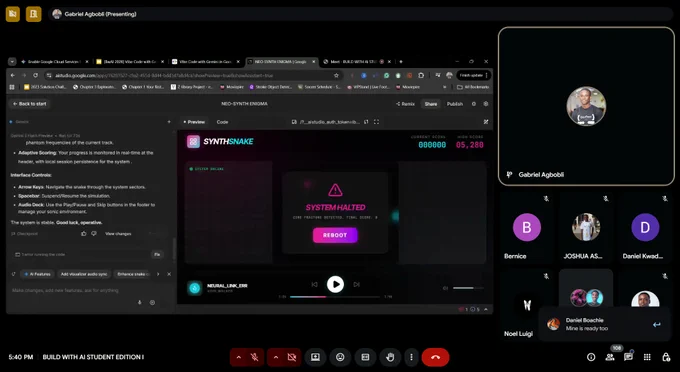Select the AI Features suggestion chip

(x=38, y=274)
